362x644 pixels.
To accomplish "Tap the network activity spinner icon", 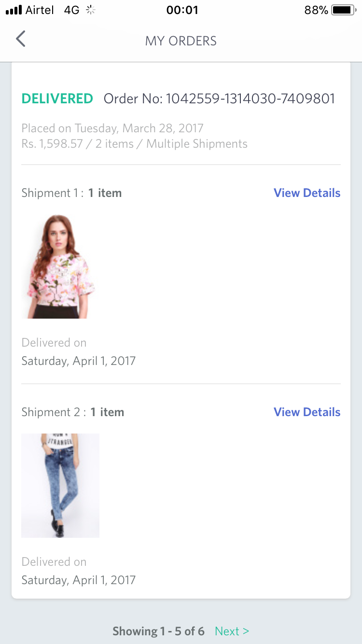I will (x=90, y=10).
